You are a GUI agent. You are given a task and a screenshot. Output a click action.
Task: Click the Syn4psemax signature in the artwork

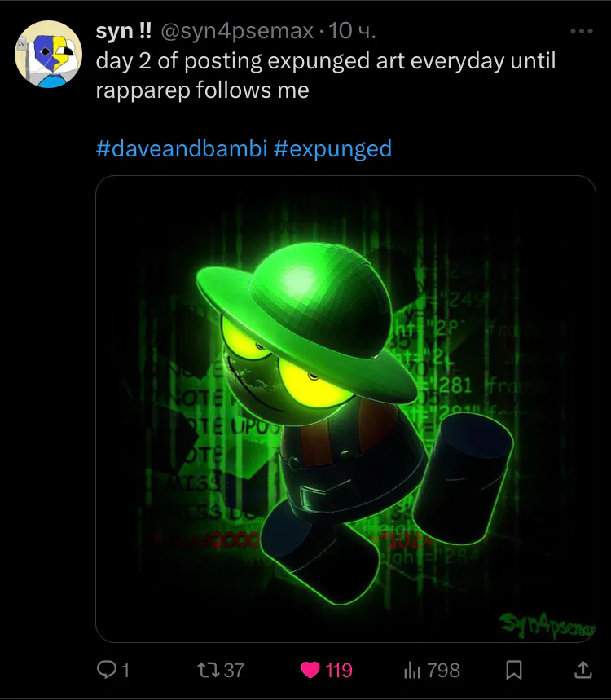547,624
